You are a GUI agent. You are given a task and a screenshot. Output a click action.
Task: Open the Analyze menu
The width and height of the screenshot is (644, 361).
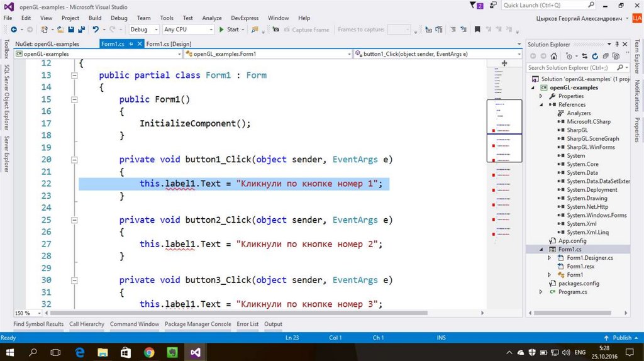pyautogui.click(x=212, y=18)
